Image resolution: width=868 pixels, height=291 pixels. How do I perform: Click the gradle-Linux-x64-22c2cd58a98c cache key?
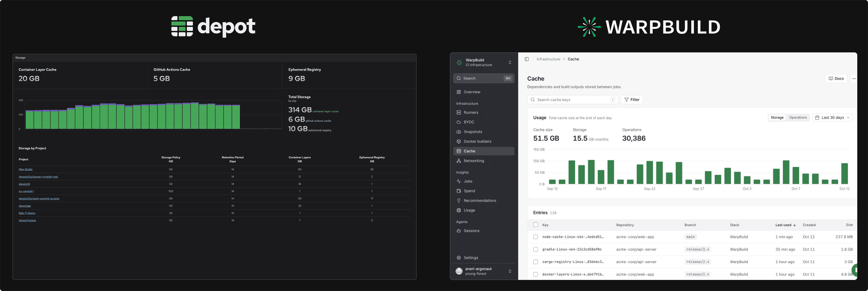pos(572,250)
